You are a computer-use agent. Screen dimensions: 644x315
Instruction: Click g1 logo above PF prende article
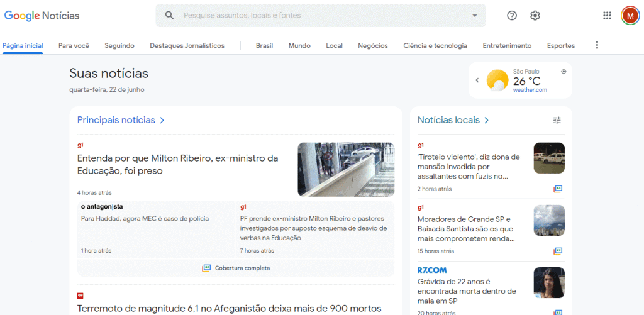pyautogui.click(x=243, y=207)
